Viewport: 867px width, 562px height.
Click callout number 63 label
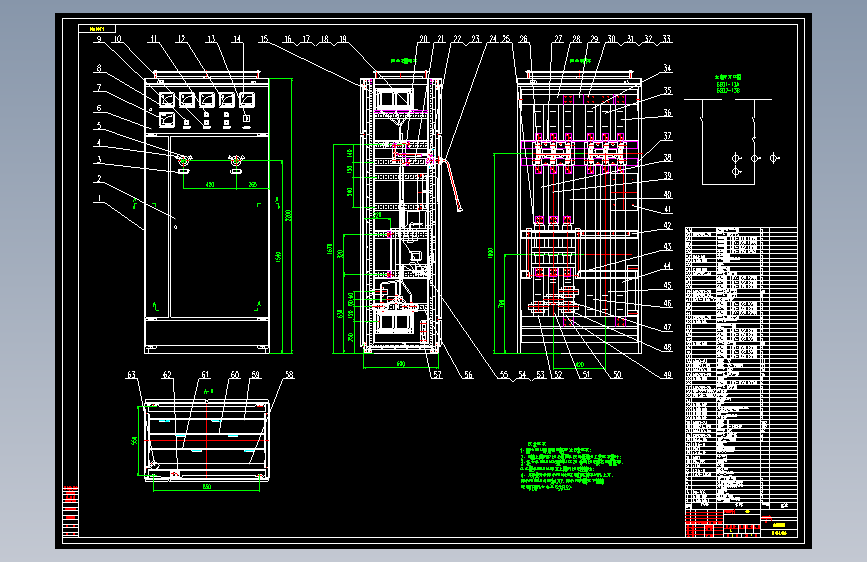[131, 374]
